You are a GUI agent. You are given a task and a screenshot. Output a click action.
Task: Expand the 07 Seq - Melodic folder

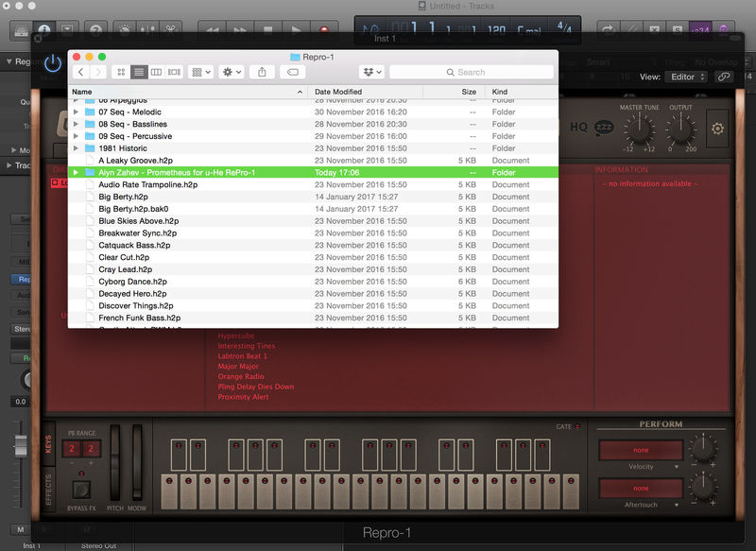click(76, 112)
